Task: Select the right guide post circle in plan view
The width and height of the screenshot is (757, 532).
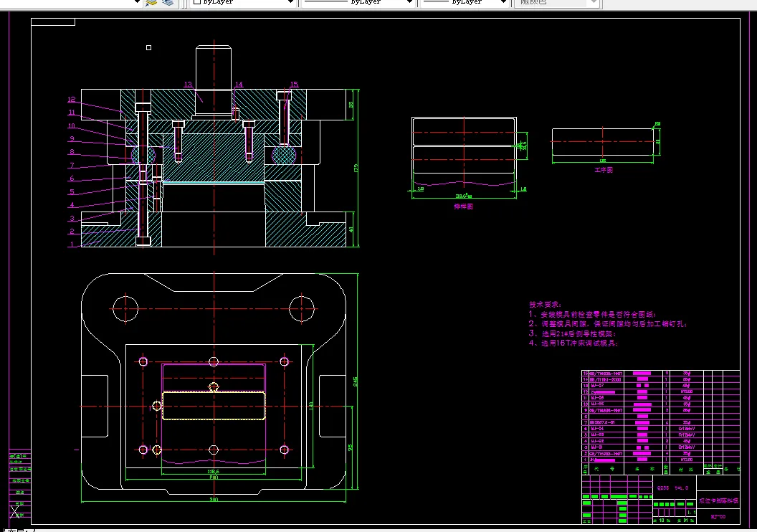Action: [302, 308]
